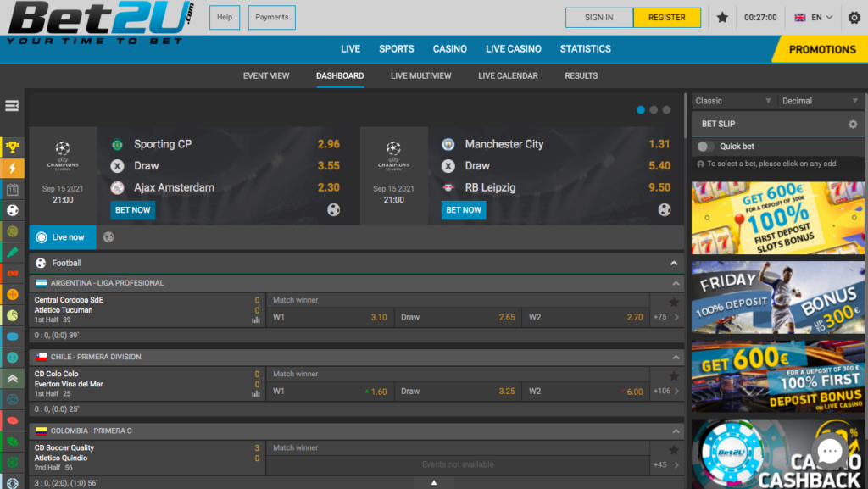Image resolution: width=868 pixels, height=489 pixels.
Task: Switch to the LIVE MULTIVIEW tab
Action: 420,75
